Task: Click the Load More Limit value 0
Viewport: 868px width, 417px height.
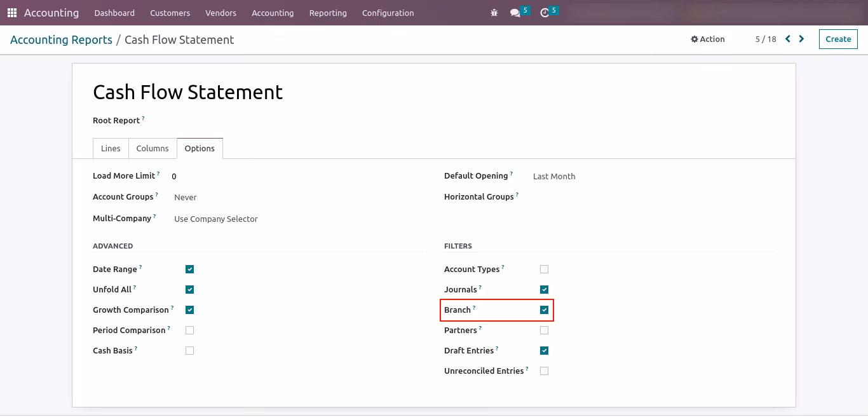Action: pyautogui.click(x=174, y=176)
